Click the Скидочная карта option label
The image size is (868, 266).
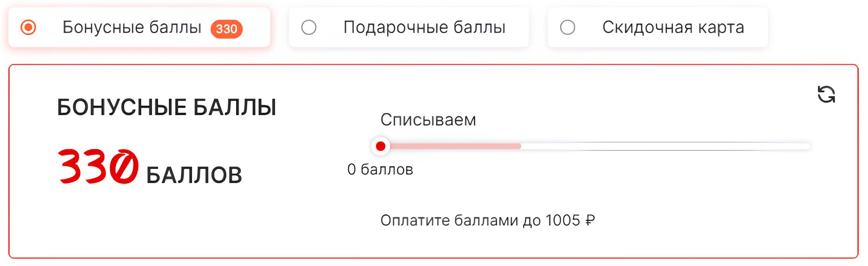click(673, 27)
